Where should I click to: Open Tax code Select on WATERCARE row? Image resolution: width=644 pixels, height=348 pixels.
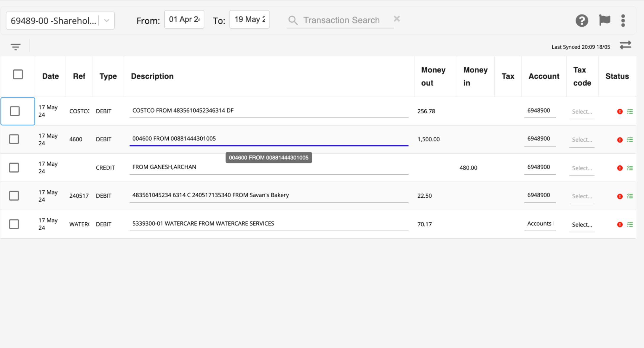click(x=582, y=225)
